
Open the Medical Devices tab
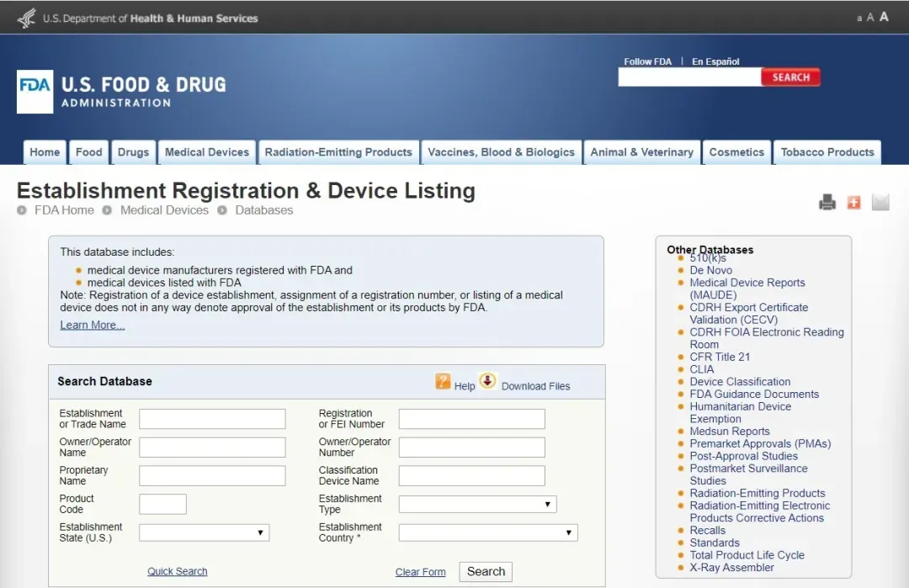207,152
